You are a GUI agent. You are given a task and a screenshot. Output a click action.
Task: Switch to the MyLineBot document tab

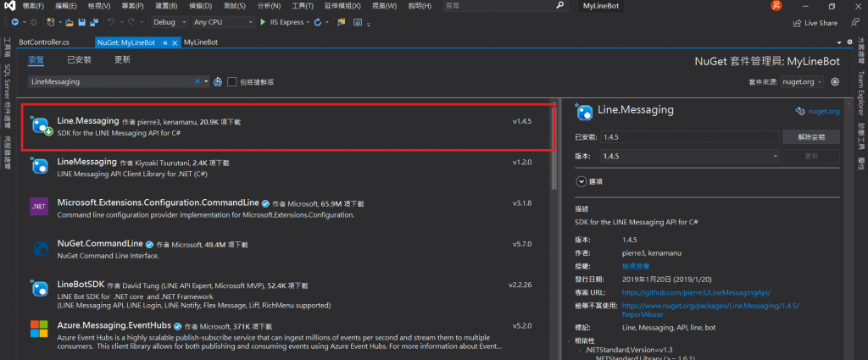[200, 42]
